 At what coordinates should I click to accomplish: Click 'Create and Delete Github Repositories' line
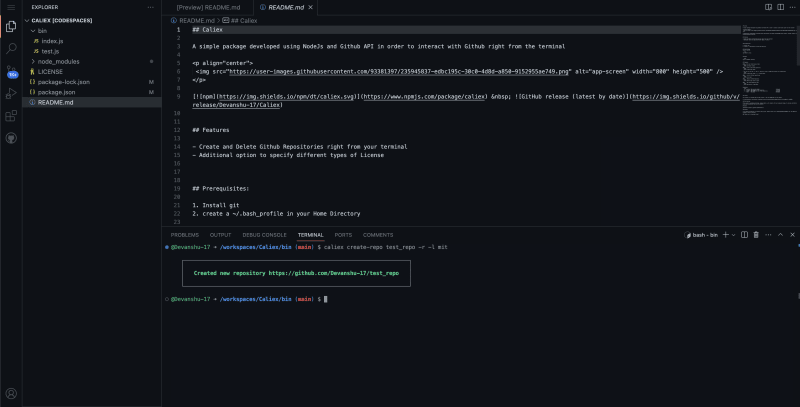pyautogui.click(x=300, y=146)
